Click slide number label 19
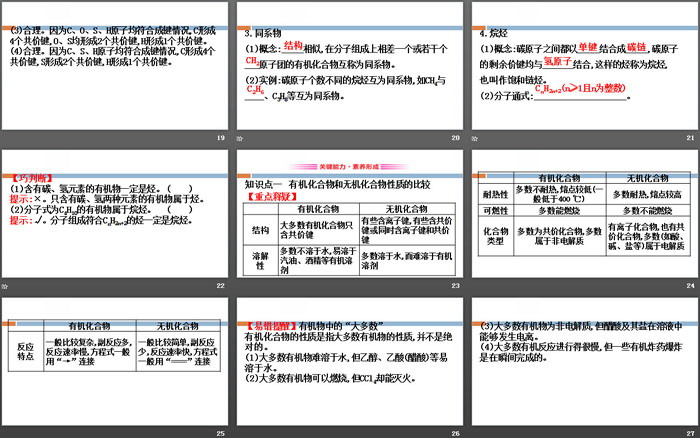 pos(221,138)
